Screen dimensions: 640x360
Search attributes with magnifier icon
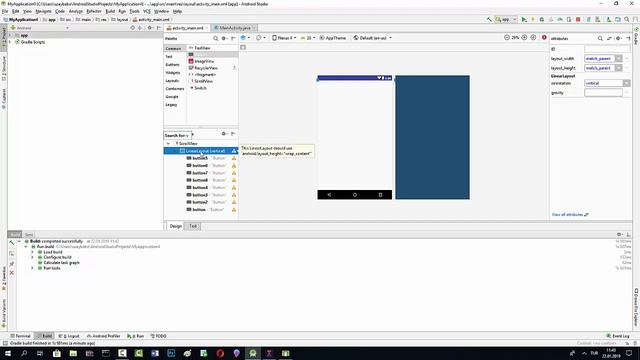point(600,38)
